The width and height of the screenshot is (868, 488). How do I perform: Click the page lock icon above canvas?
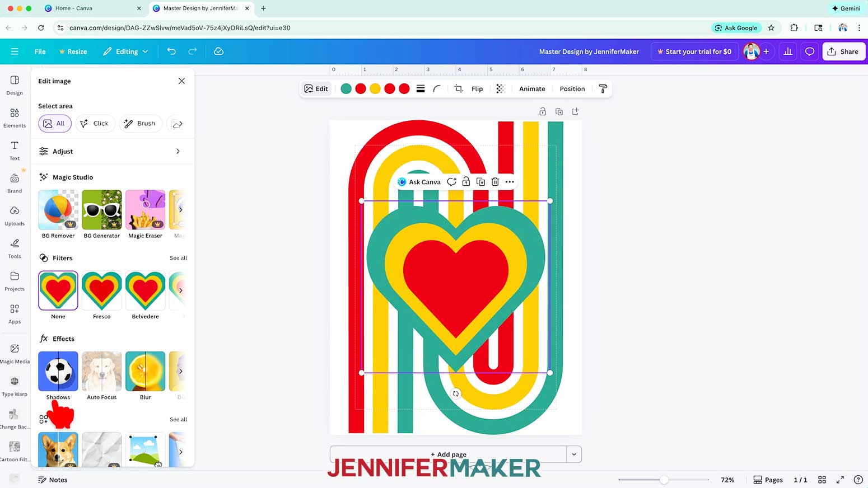(543, 112)
